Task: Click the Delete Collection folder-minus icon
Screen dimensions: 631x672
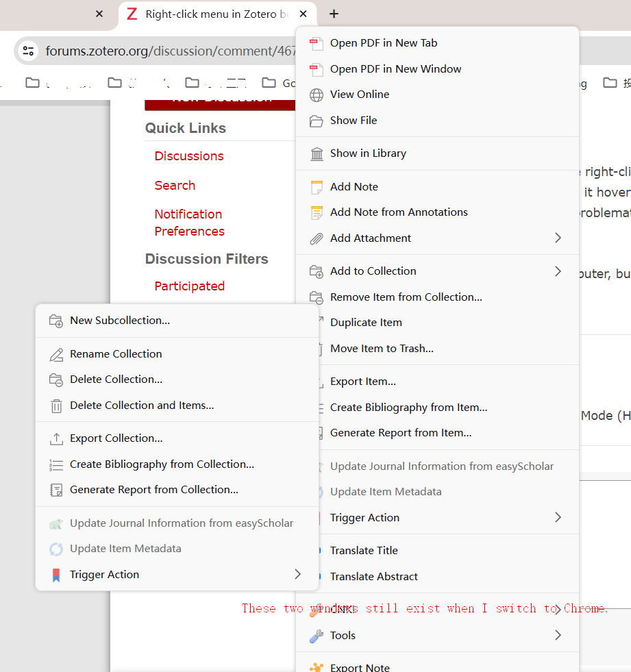Action: [x=56, y=379]
